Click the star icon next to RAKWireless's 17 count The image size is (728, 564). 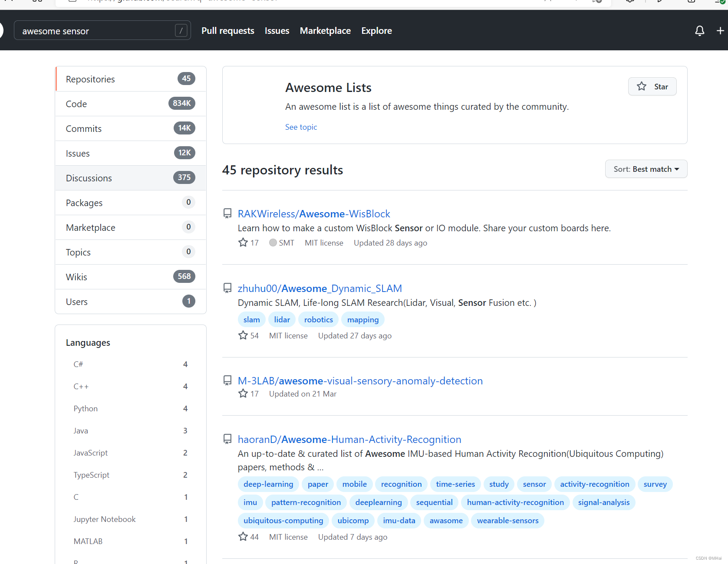tap(243, 243)
